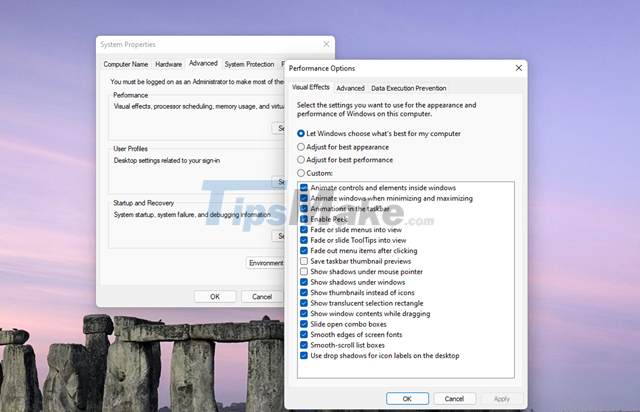Open User Profiles Settings button
The image size is (640, 412).
click(279, 182)
